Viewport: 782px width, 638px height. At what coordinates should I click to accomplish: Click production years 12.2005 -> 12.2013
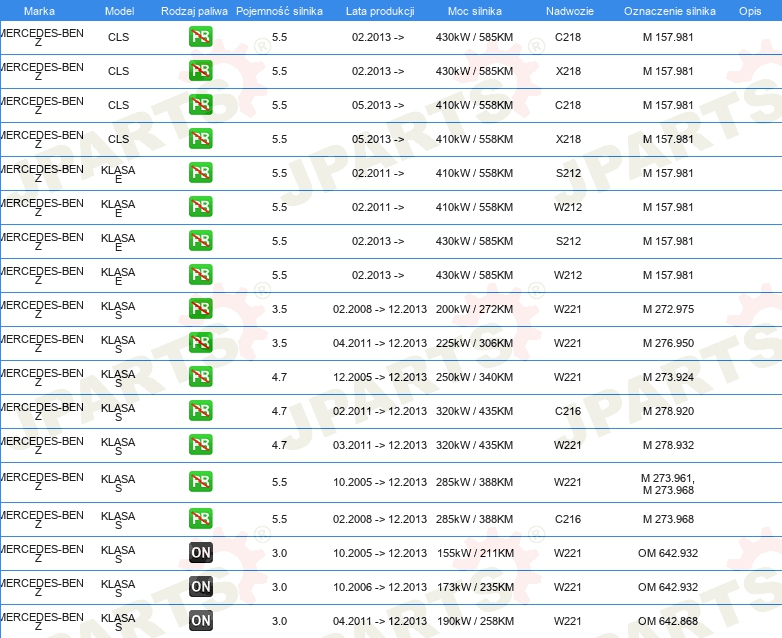pos(380,377)
